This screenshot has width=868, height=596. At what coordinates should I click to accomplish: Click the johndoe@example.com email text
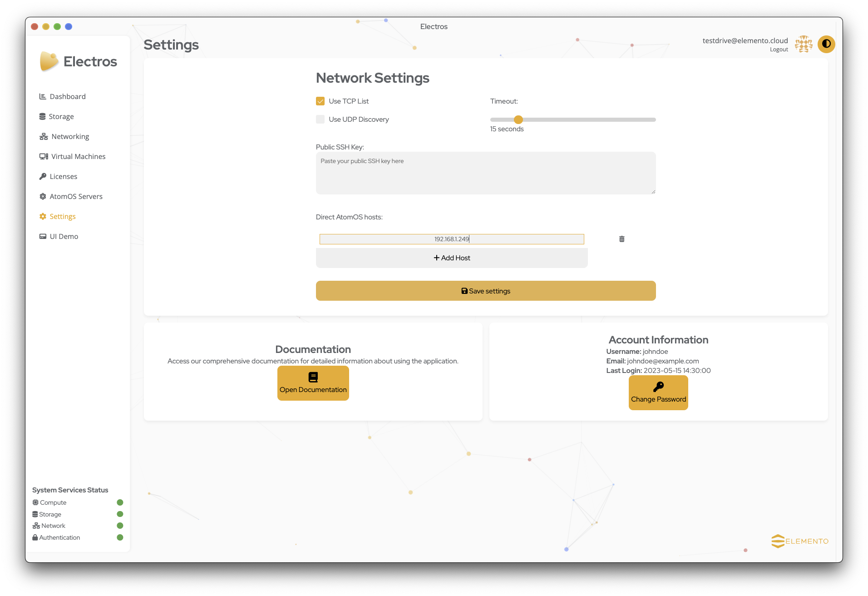pyautogui.click(x=663, y=361)
